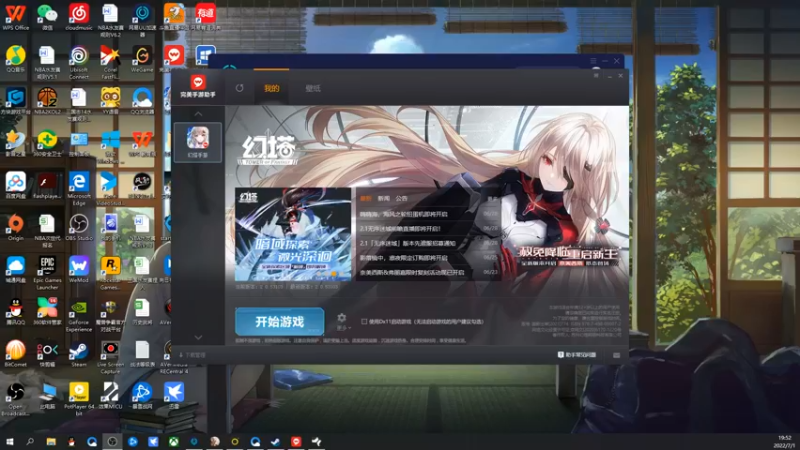Screen dimensions: 800x450
Task: Switch to the 壁纸 tab
Action: tap(313, 88)
